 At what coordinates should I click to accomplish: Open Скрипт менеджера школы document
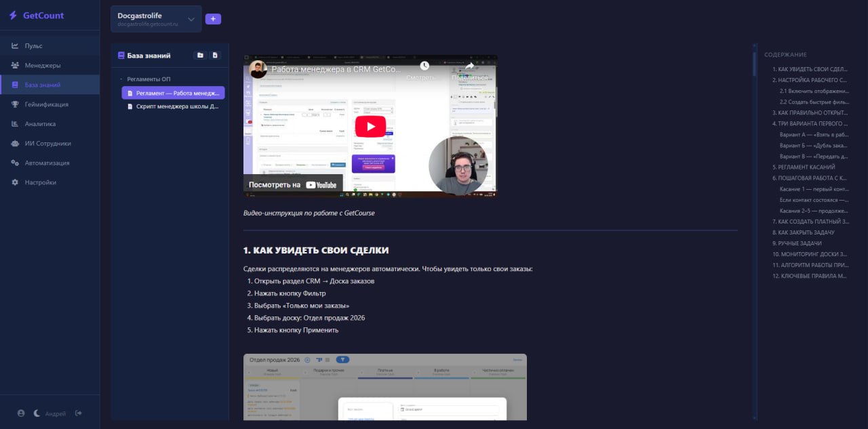177,106
